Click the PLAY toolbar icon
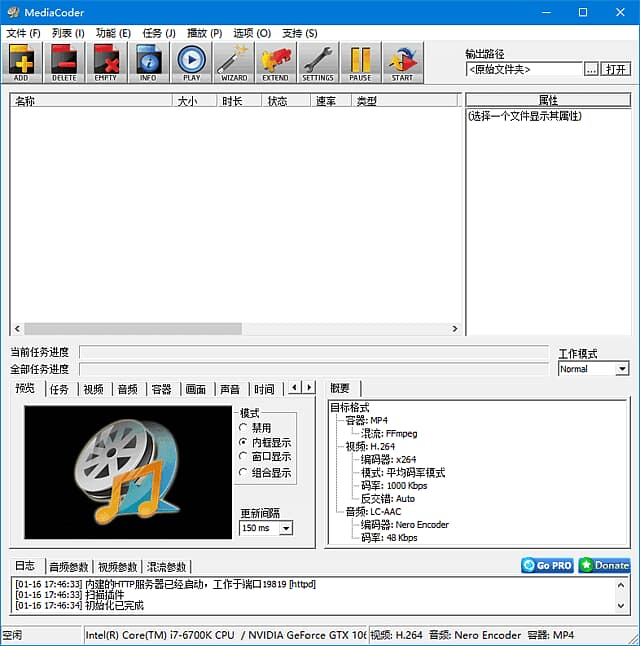640x646 pixels. point(191,62)
